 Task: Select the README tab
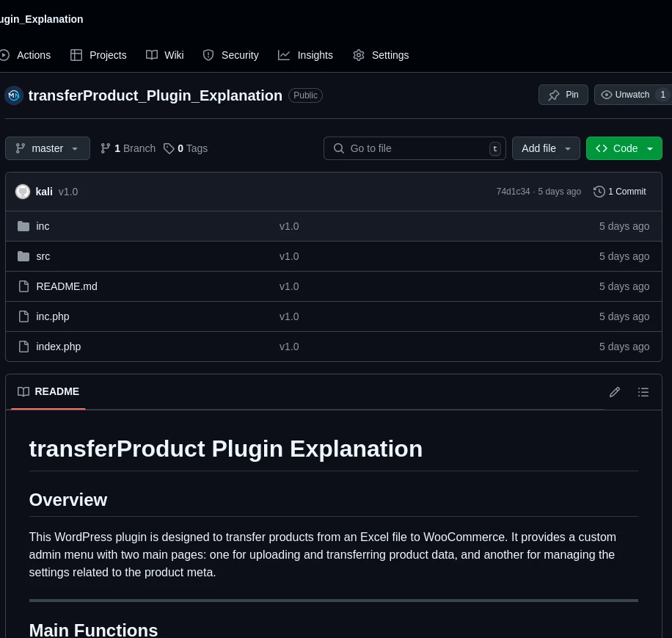(x=48, y=392)
